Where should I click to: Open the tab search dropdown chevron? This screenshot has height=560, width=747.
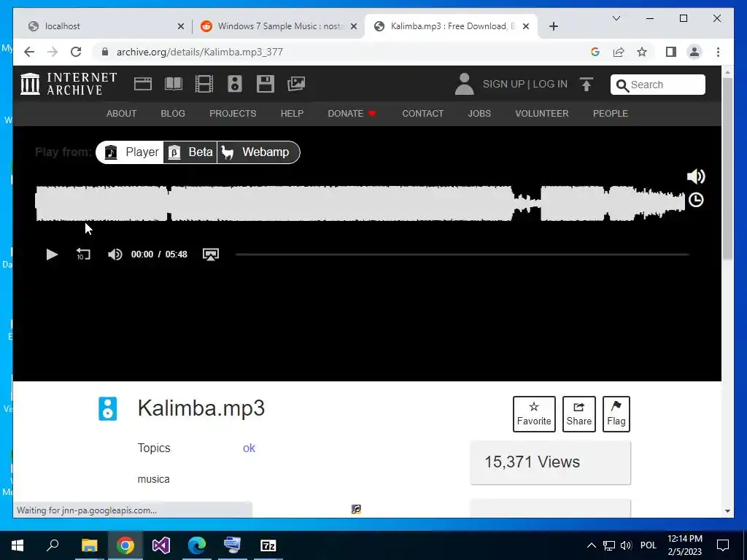click(616, 18)
